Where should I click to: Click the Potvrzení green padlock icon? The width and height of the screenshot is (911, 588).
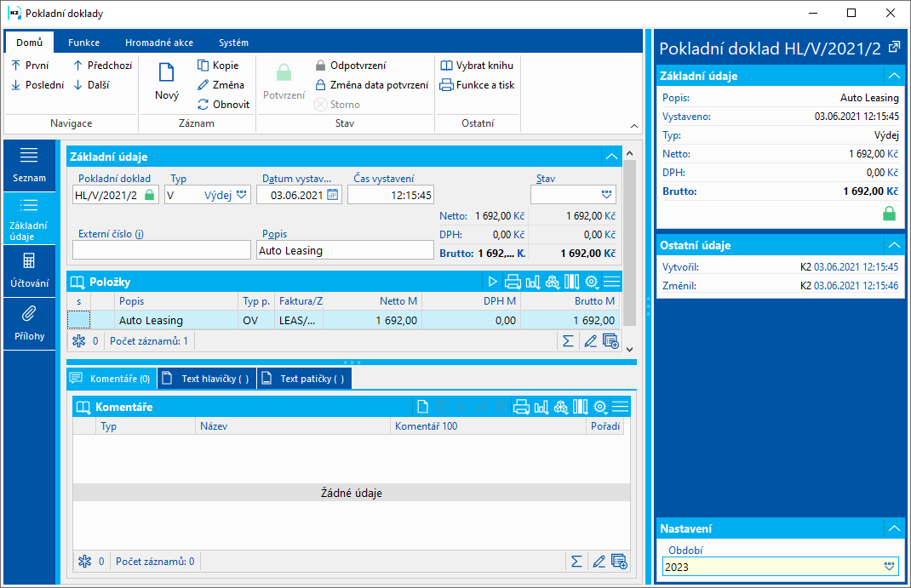[284, 72]
